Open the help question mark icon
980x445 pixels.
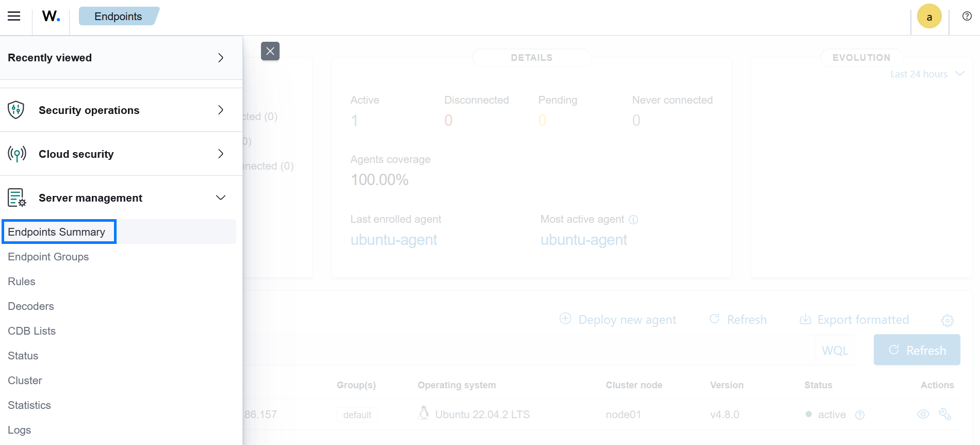click(x=967, y=17)
